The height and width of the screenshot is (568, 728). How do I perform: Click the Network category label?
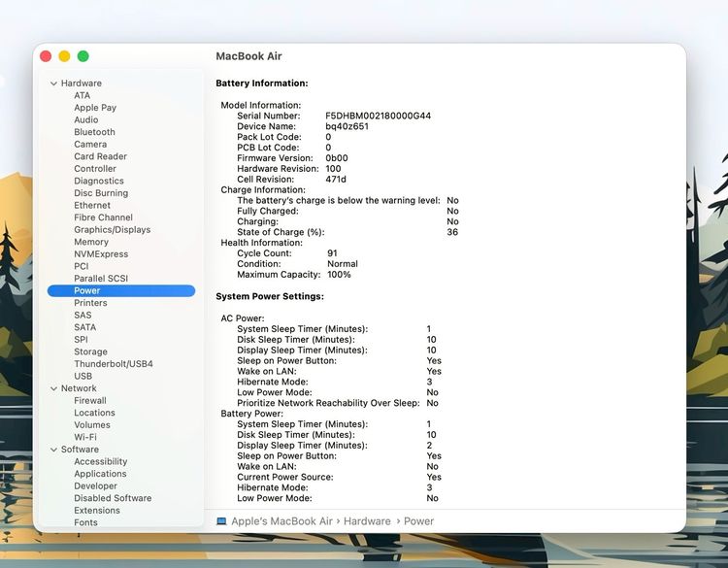pos(79,388)
